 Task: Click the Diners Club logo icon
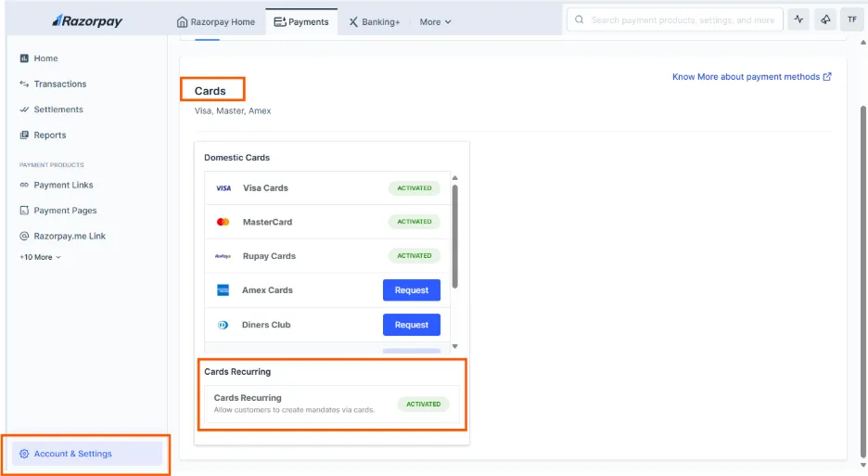point(223,325)
